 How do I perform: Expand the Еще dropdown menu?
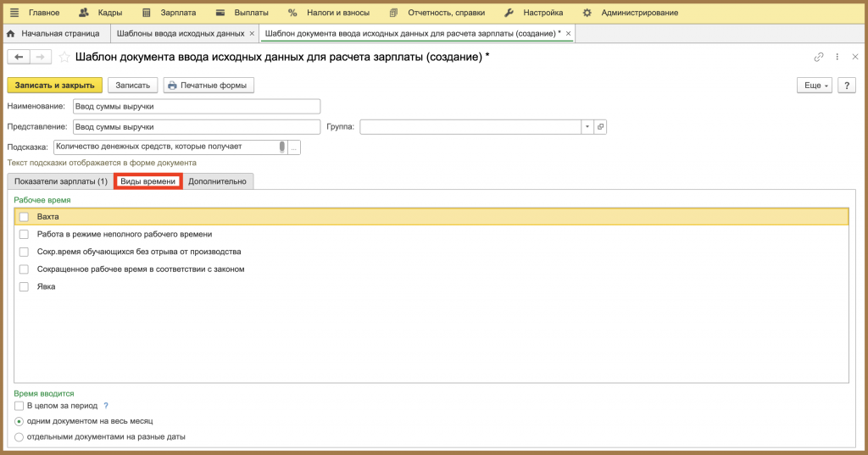(815, 86)
